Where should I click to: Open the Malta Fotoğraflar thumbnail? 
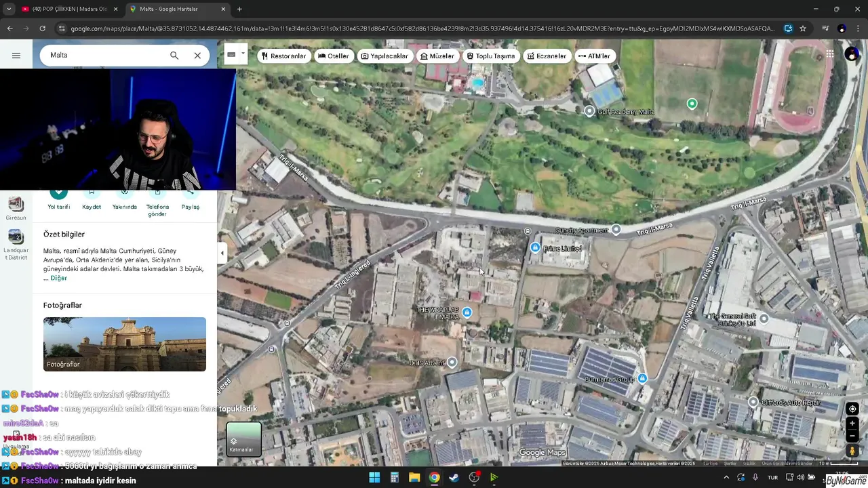125,344
